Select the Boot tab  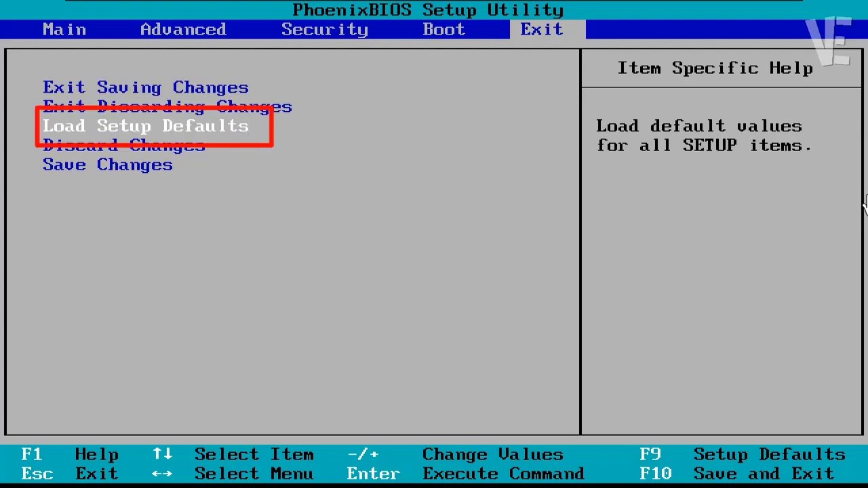click(x=444, y=29)
